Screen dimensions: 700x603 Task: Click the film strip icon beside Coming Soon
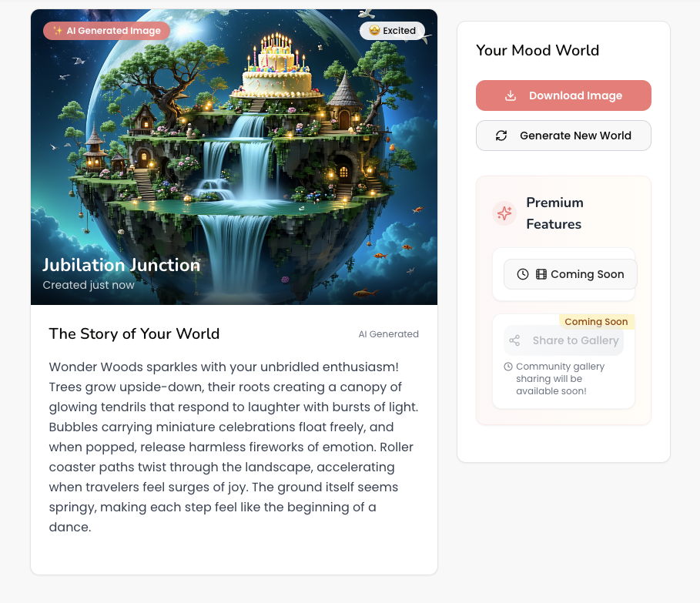541,274
